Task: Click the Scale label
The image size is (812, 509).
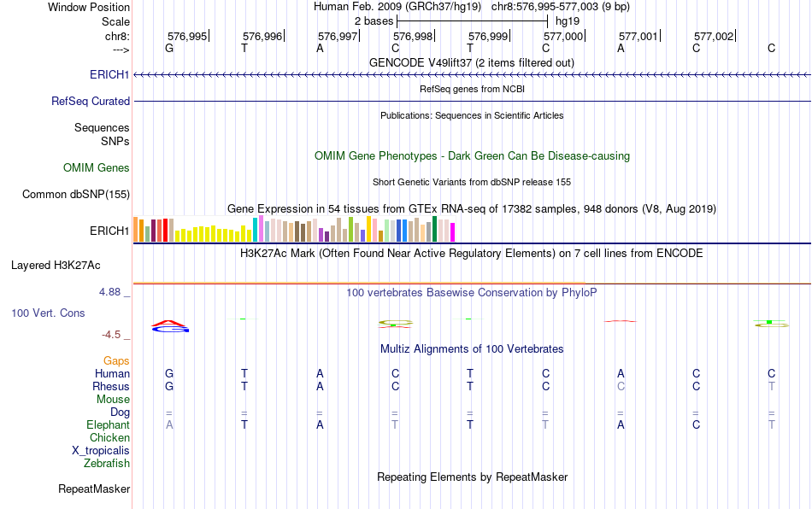Action: [116, 21]
